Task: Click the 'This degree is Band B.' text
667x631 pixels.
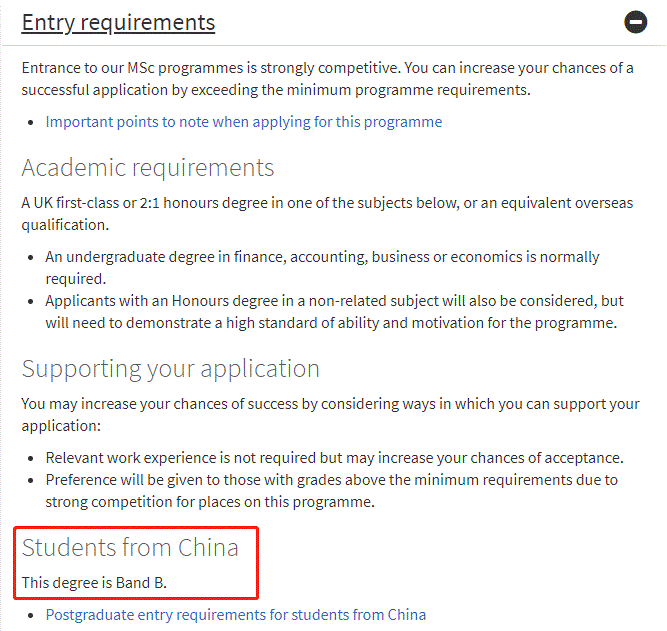Action: 94,582
